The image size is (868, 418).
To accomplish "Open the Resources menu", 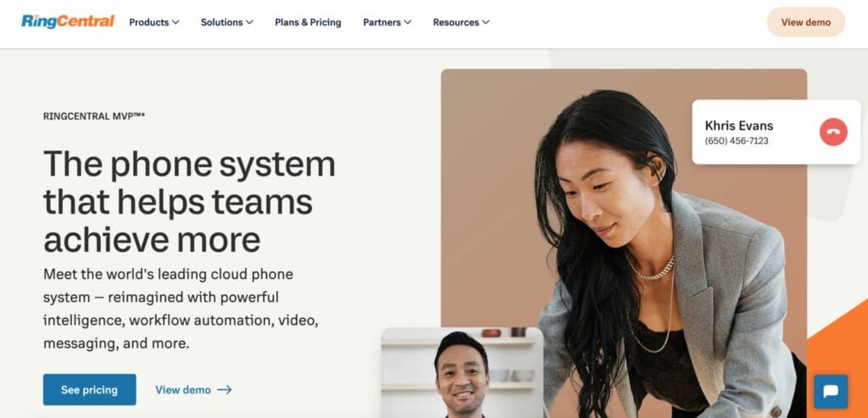I will pos(456,23).
